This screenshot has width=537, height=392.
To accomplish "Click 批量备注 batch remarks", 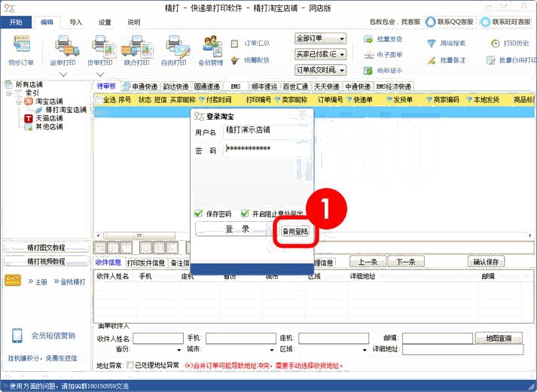I will [446, 60].
